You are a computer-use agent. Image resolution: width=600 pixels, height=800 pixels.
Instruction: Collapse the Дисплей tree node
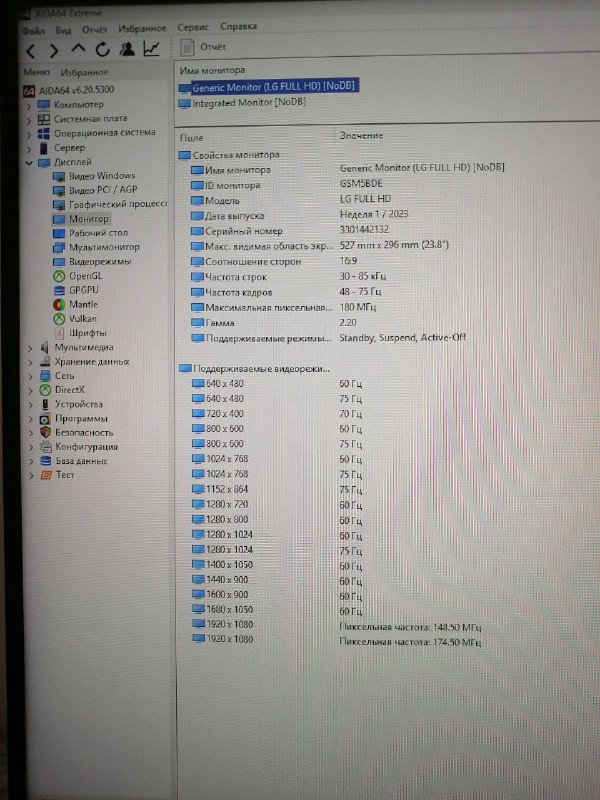pos(29,162)
